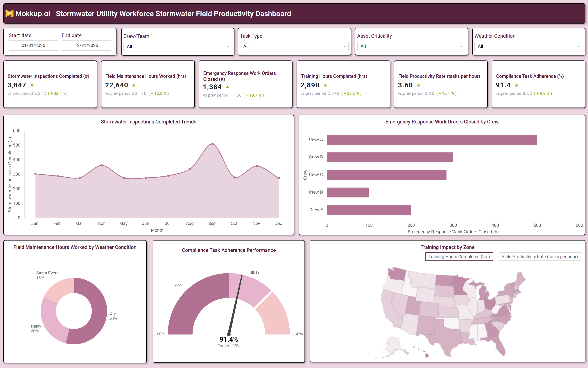Click the Crew E bar
The width and height of the screenshot is (588, 368).
[x=369, y=210]
